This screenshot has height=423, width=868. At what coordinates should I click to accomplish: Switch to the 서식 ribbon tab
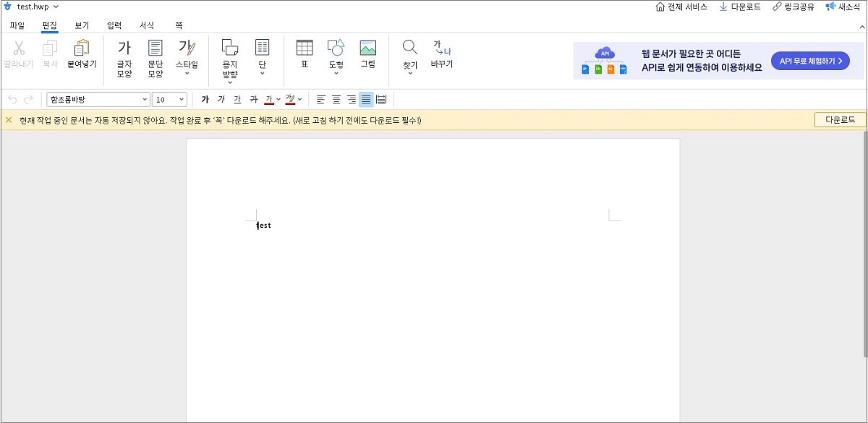coord(146,24)
